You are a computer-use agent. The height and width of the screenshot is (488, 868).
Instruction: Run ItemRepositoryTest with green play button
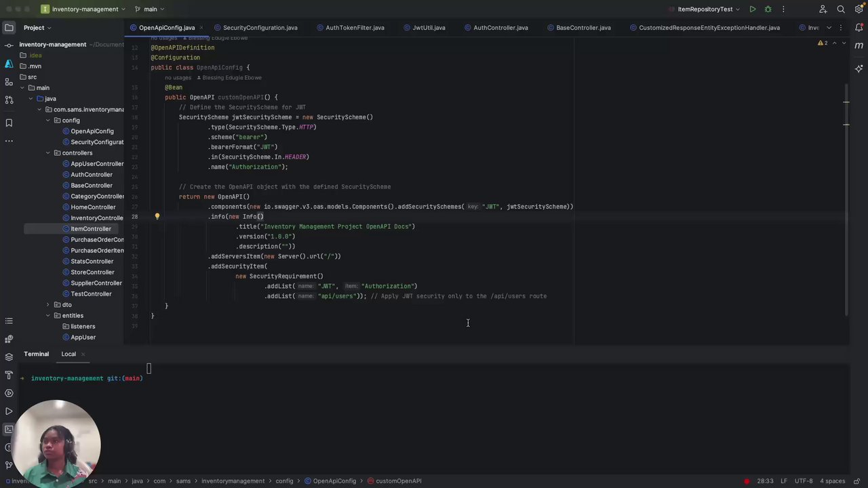[x=753, y=9]
